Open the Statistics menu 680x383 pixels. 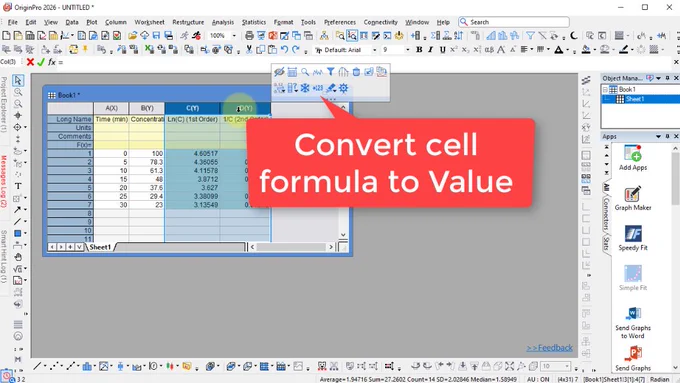254,22
